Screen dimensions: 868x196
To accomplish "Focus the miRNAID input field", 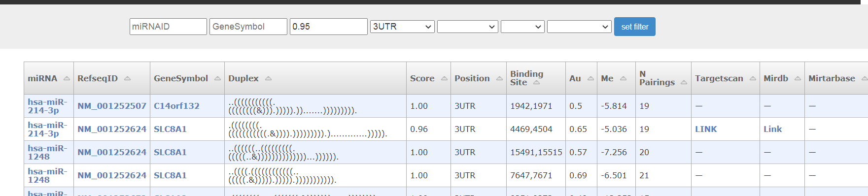I will coord(168,27).
